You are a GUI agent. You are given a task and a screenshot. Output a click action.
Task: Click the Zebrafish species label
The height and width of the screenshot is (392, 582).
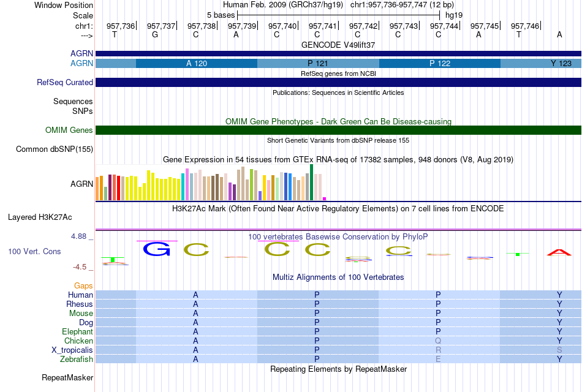[x=76, y=359]
